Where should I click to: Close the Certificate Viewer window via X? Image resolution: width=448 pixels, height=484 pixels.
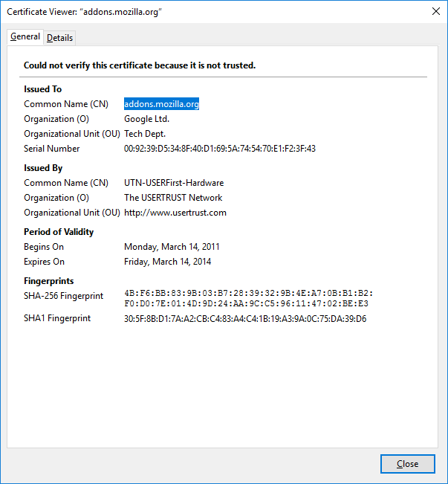436,11
